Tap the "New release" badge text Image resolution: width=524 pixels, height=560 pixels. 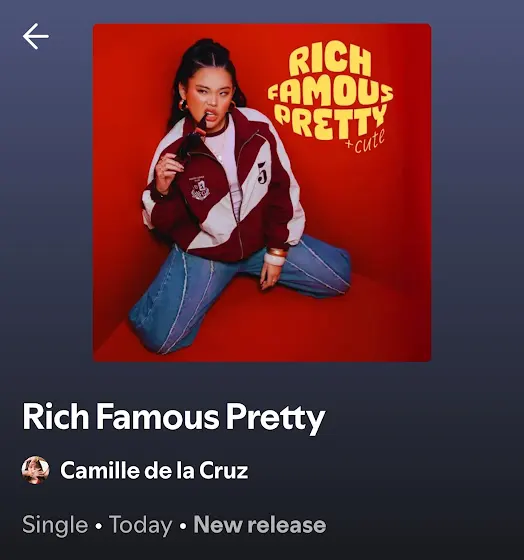tap(260, 525)
